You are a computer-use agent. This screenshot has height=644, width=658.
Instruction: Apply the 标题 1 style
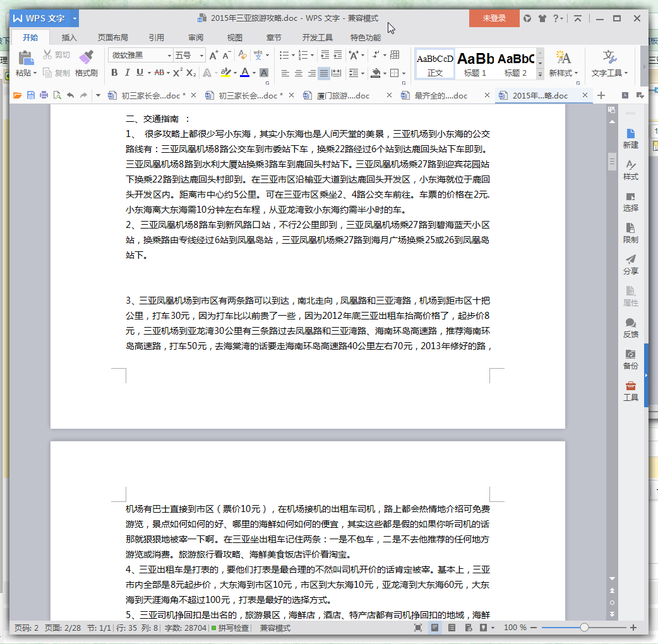pos(475,64)
